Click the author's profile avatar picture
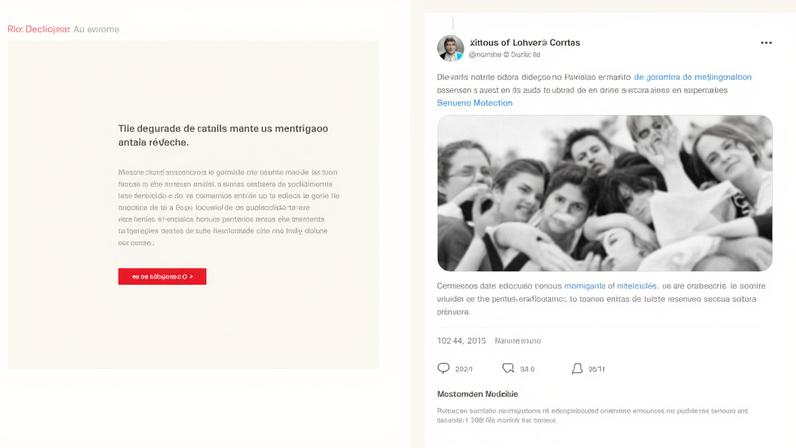The height and width of the screenshot is (448, 796). click(450, 48)
